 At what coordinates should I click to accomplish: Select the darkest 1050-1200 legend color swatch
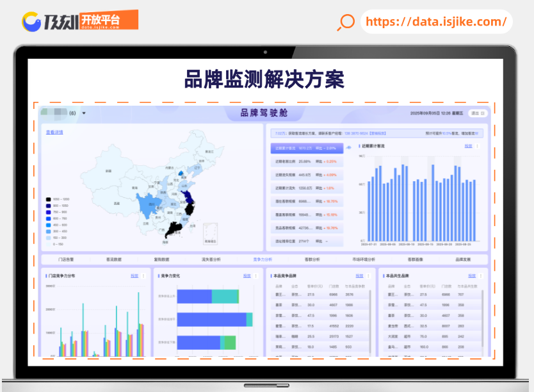tap(48, 199)
